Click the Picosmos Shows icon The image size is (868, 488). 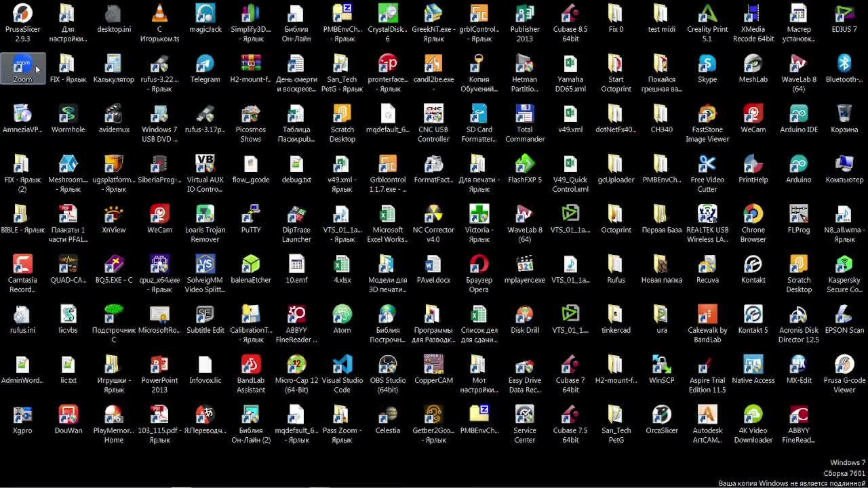[251, 113]
